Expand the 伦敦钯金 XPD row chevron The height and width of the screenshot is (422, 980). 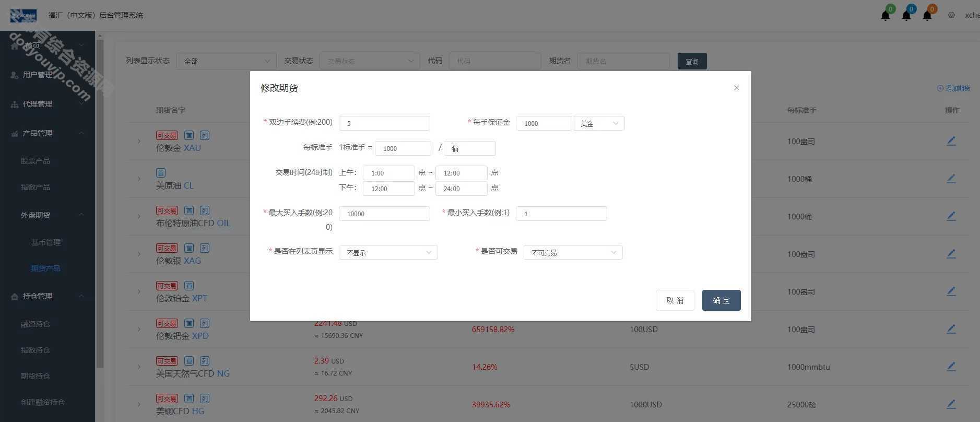tap(139, 329)
